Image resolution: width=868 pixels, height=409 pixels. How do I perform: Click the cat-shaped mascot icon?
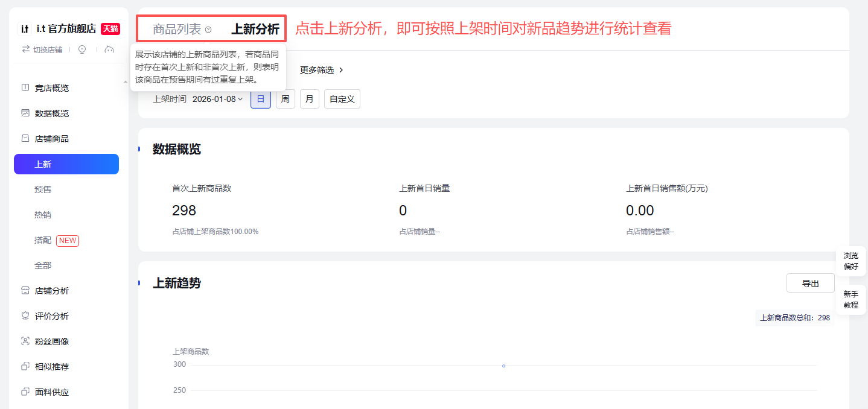click(109, 49)
